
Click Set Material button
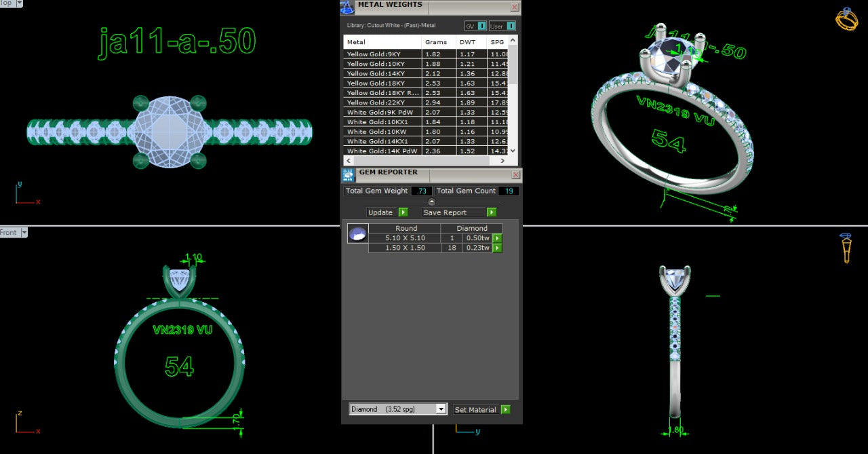click(475, 410)
